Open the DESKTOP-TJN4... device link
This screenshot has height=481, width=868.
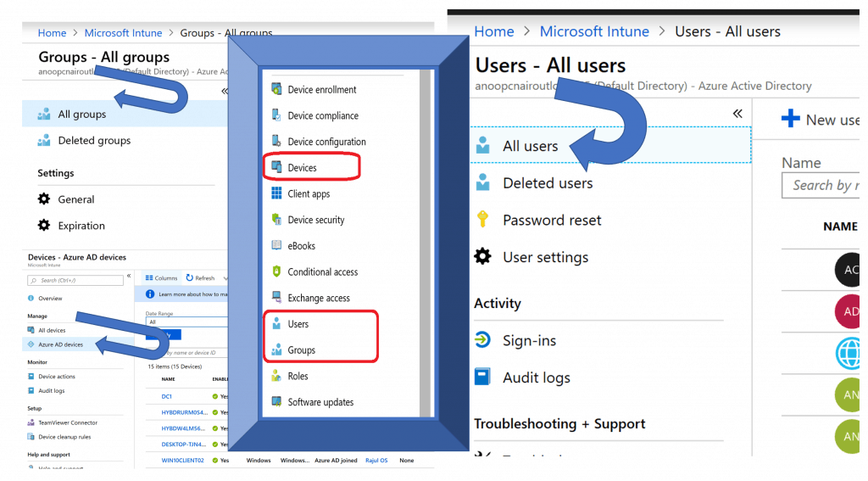(184, 445)
